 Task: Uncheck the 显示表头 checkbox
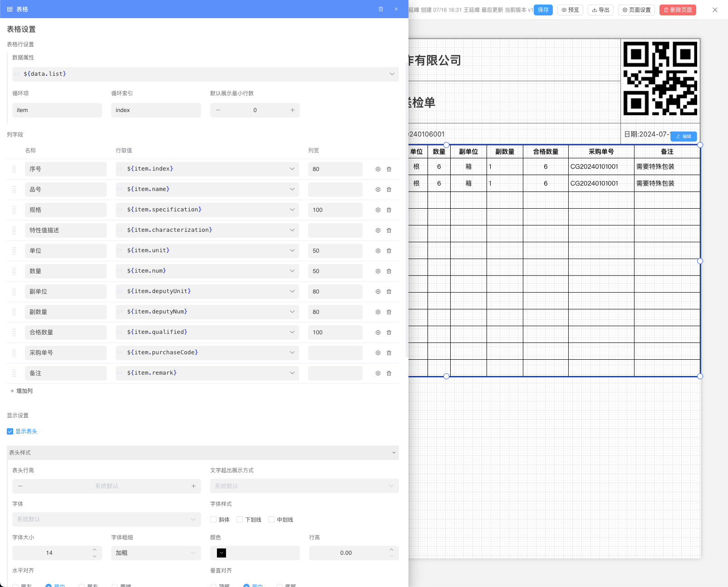coord(10,431)
